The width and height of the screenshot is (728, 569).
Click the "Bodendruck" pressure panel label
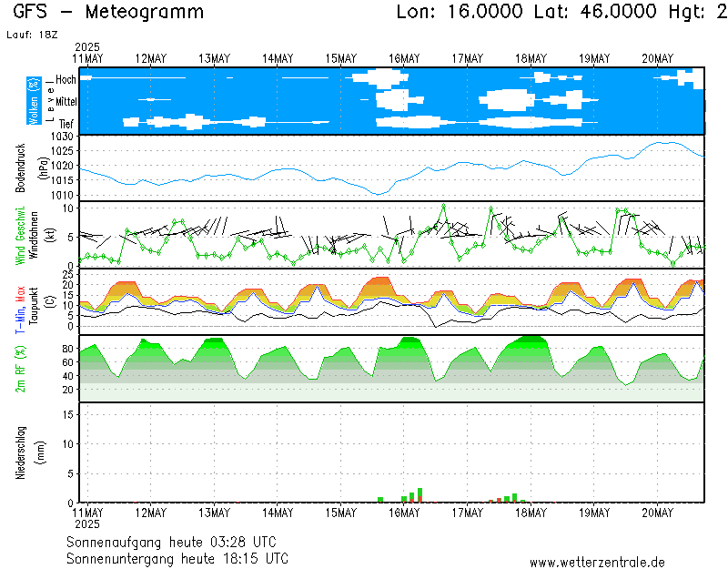(20, 168)
